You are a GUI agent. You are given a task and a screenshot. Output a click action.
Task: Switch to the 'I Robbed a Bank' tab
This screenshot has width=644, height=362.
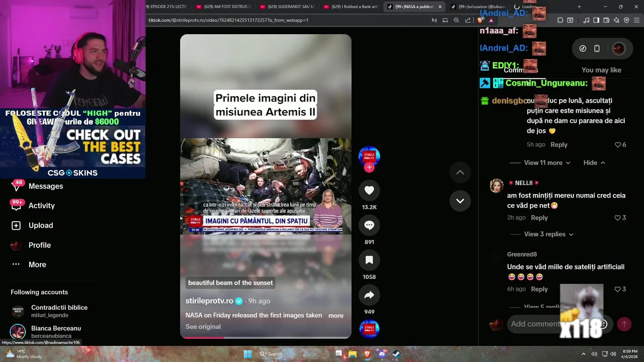(x=351, y=7)
